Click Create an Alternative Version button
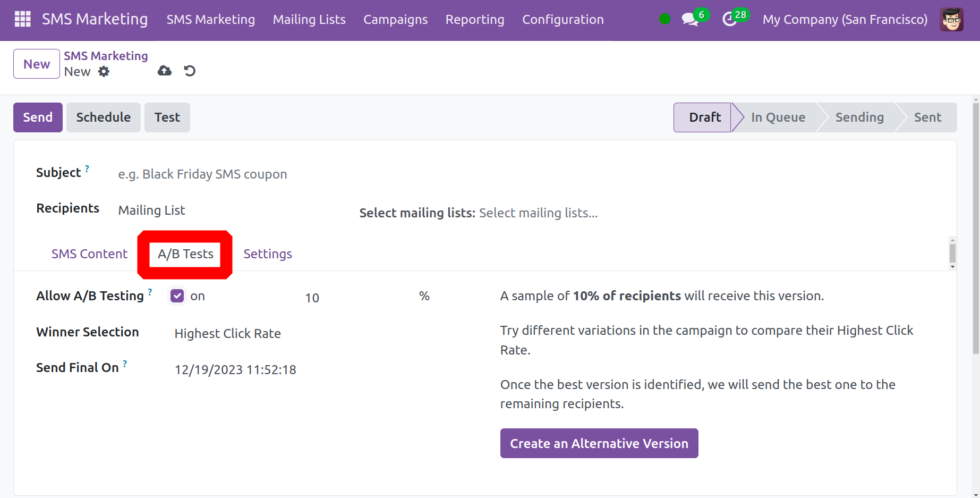The width and height of the screenshot is (980, 498). click(599, 443)
